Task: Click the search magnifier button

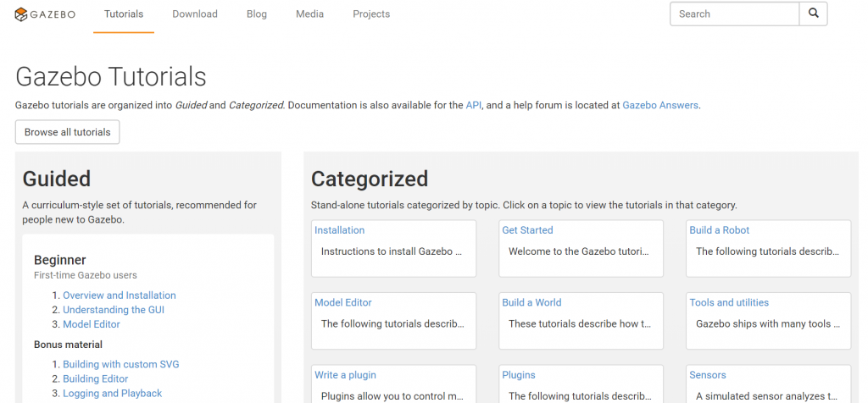Action: (x=813, y=14)
